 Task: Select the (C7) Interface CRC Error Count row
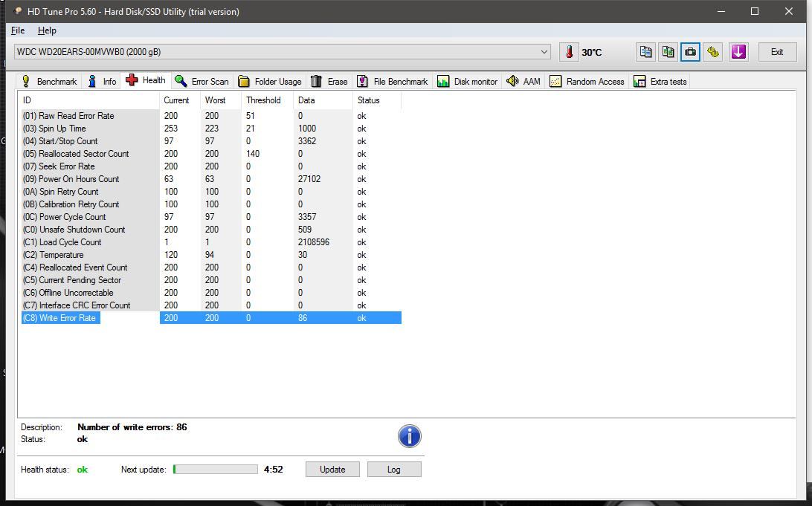click(211, 305)
